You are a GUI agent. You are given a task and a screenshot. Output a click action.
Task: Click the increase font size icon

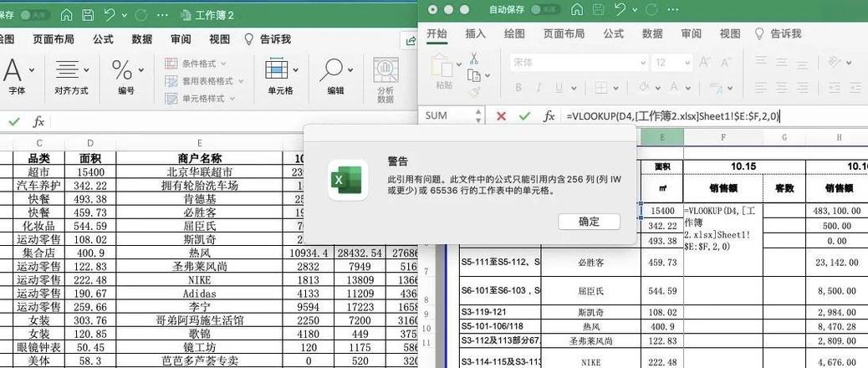705,62
